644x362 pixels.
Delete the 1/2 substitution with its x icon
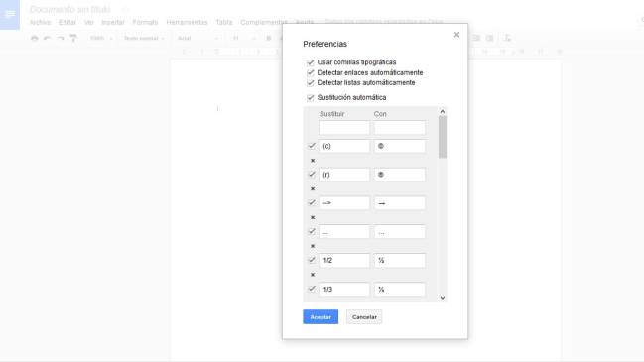pos(313,275)
